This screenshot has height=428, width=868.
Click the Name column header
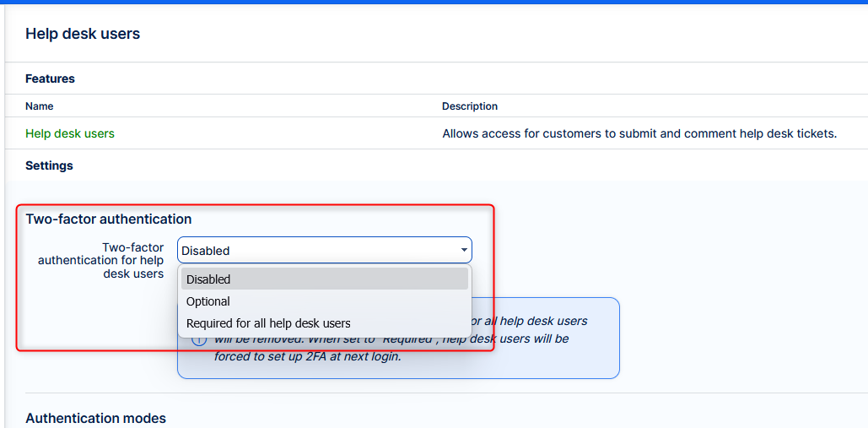pyautogui.click(x=40, y=106)
